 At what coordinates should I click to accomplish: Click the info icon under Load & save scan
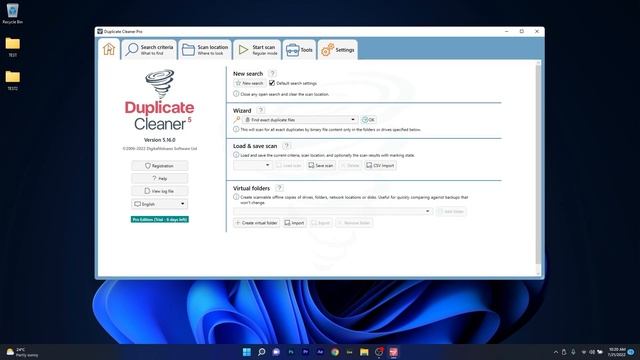coord(236,155)
